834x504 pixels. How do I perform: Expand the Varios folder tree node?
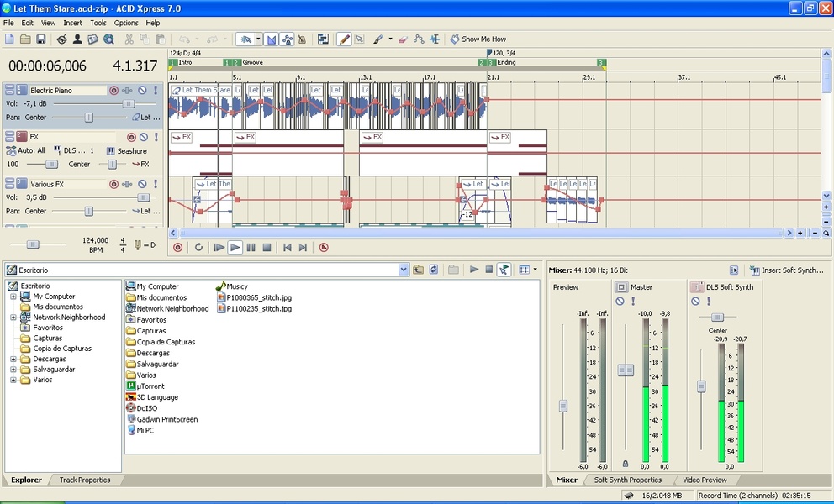(13, 381)
